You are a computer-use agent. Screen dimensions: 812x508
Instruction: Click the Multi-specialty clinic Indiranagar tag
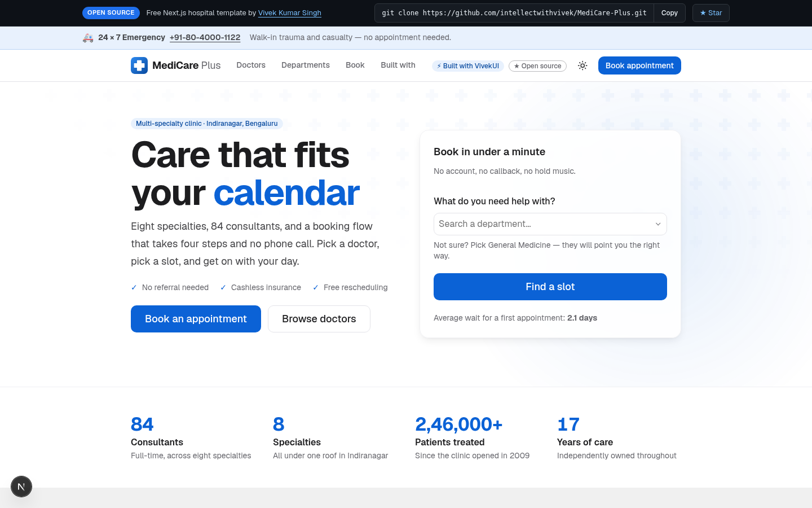point(207,124)
